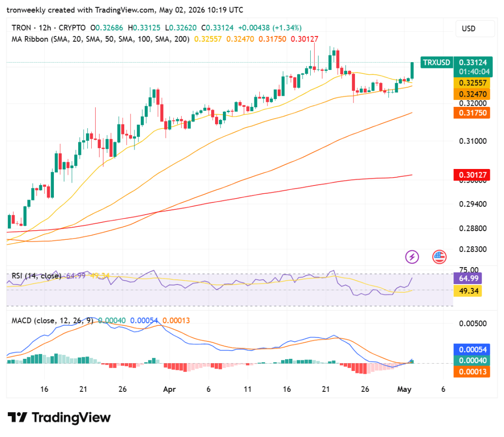Click the high value H0.33125 in header
This screenshot has height=437, width=504.
[x=144, y=28]
